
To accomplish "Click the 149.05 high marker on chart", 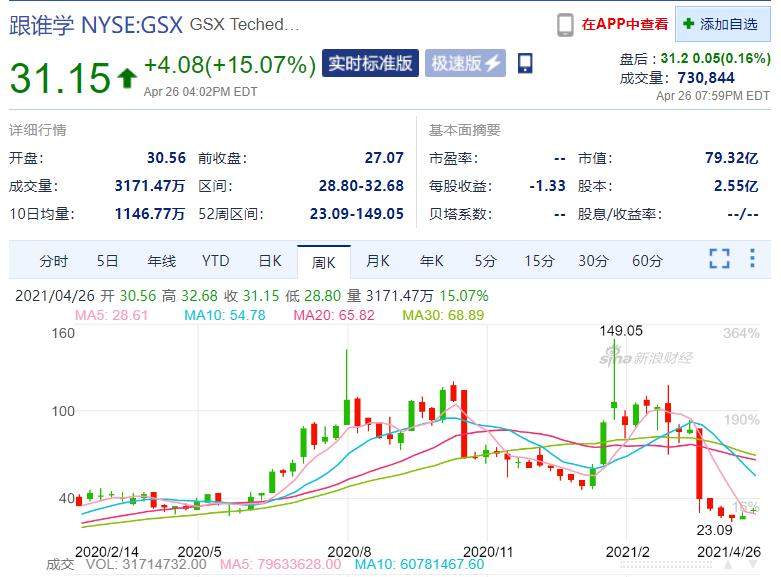I will [x=621, y=331].
